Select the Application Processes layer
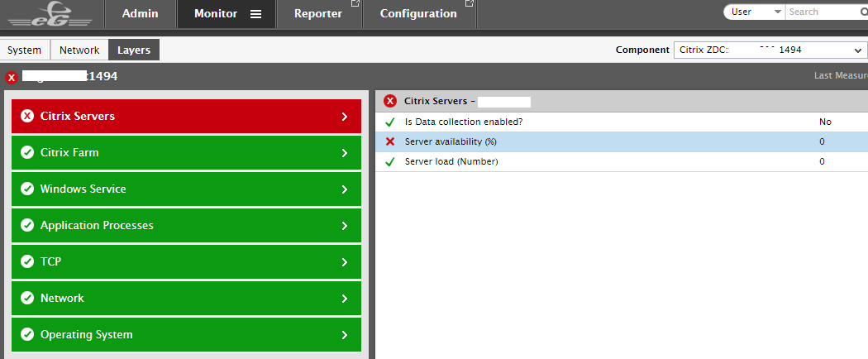 tap(186, 226)
